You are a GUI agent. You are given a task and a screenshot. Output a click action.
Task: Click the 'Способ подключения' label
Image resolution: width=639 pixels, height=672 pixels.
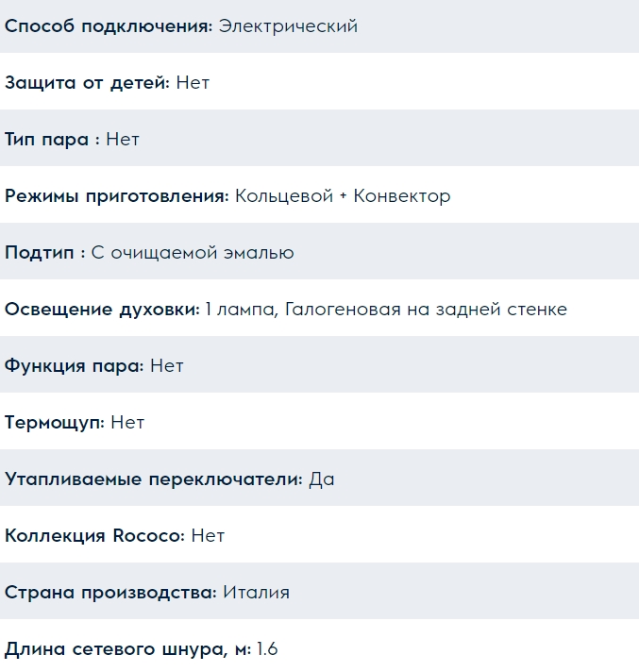tap(109, 26)
